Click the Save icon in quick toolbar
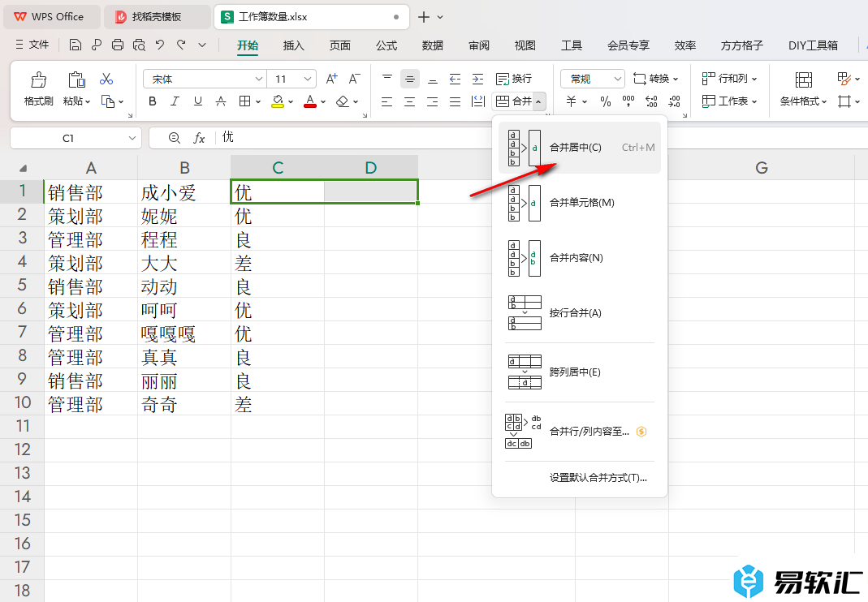The width and height of the screenshot is (868, 602). (76, 45)
